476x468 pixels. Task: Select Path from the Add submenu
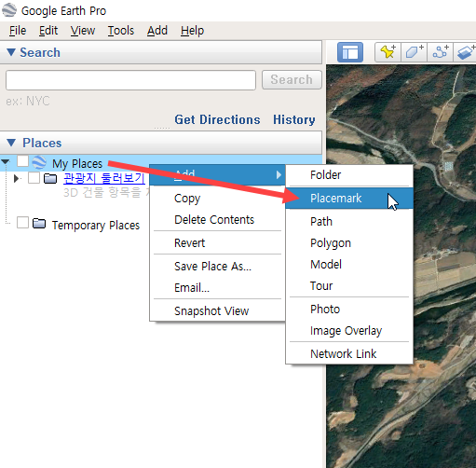click(349, 221)
